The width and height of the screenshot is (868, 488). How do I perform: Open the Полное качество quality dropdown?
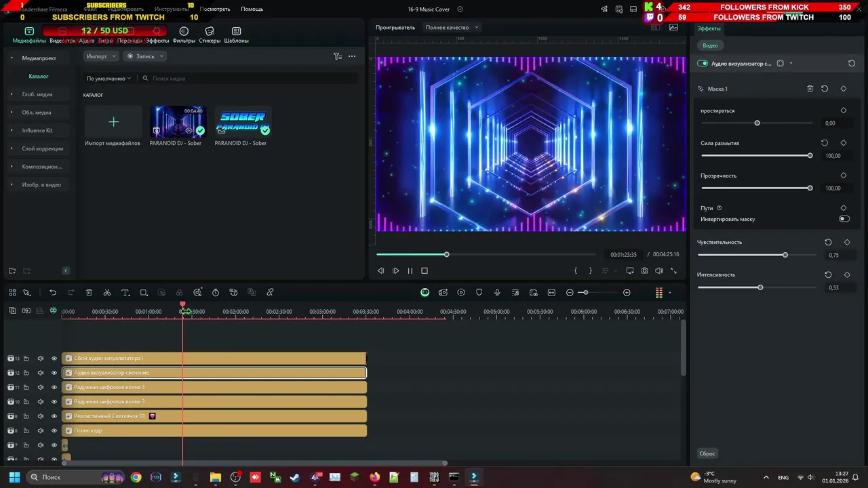(452, 28)
